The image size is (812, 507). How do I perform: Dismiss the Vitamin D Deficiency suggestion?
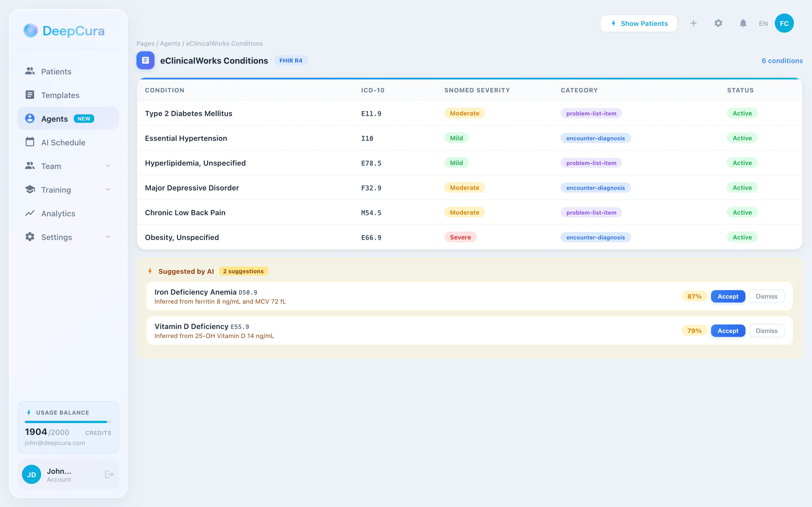[x=767, y=330]
